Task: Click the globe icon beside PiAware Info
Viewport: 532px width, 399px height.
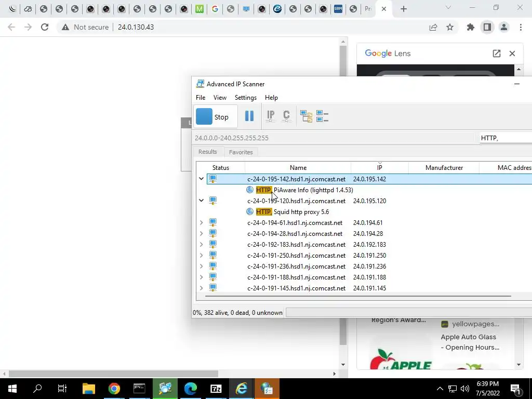Action: (250, 190)
